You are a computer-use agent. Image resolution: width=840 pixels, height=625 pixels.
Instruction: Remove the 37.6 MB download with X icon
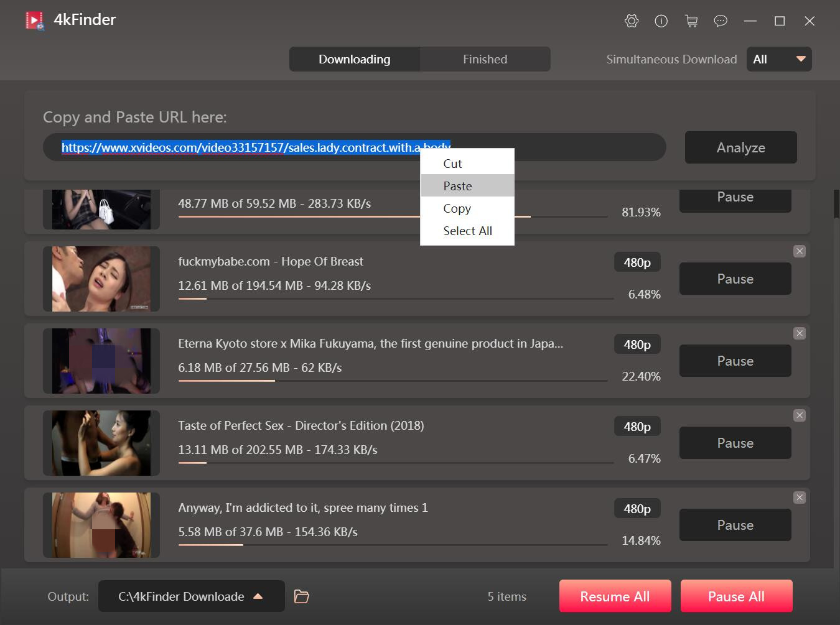tap(800, 498)
